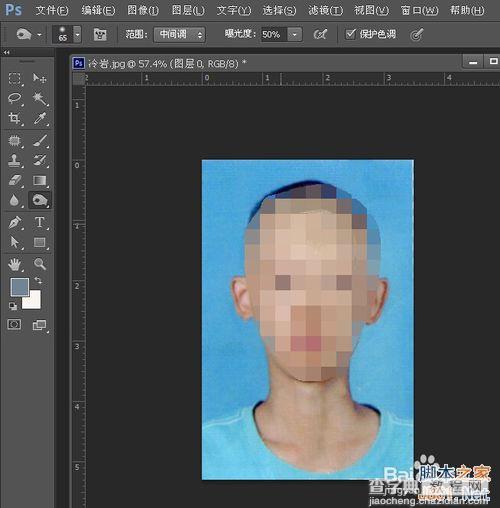Open the 选择(S) menu
This screenshot has width=500, height=508.
point(279,10)
